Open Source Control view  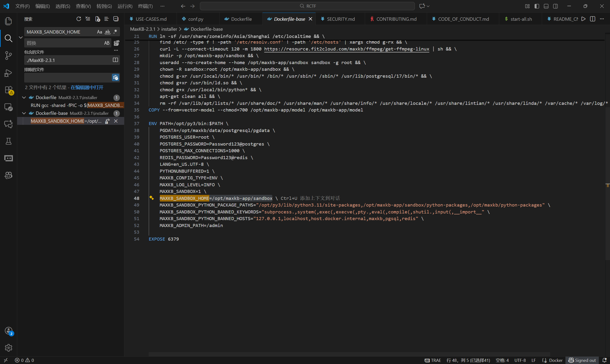click(x=8, y=56)
